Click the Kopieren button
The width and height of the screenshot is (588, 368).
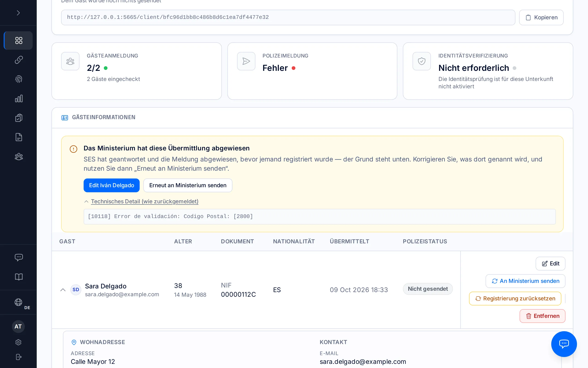(541, 17)
